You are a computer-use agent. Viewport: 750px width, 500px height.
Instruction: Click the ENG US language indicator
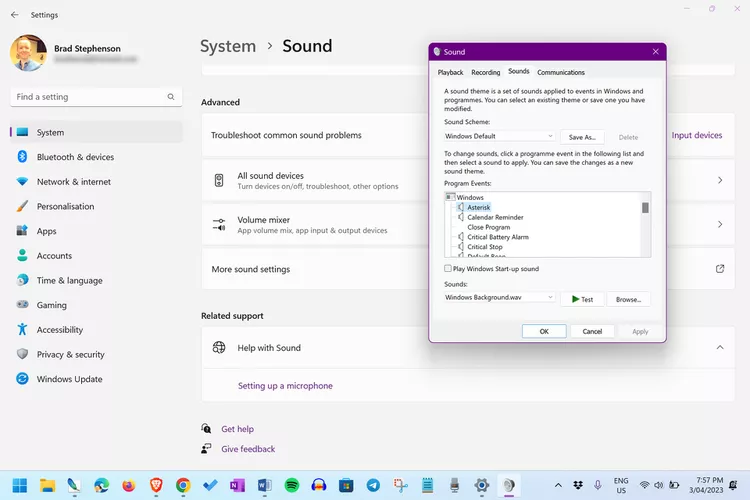pos(621,485)
